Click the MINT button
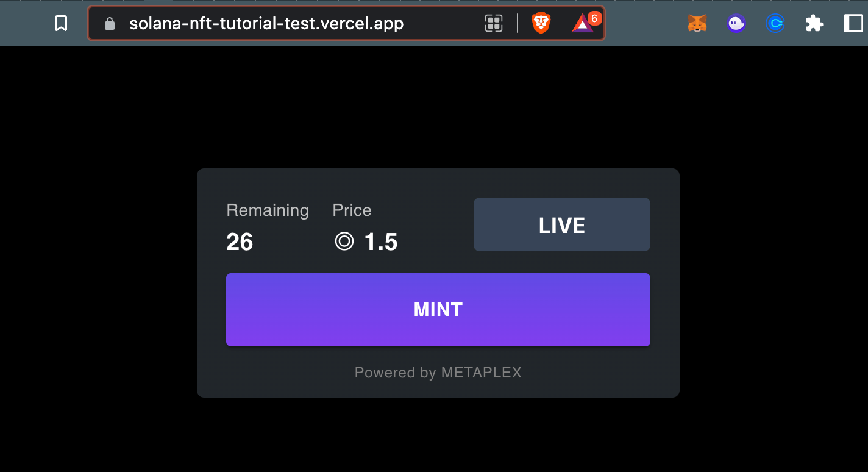The width and height of the screenshot is (868, 472). (438, 310)
